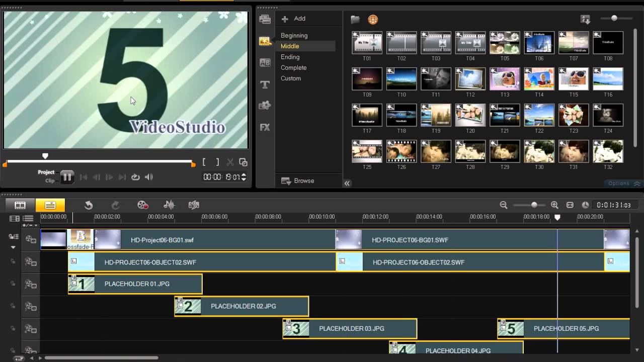Click the Add button

click(x=293, y=19)
